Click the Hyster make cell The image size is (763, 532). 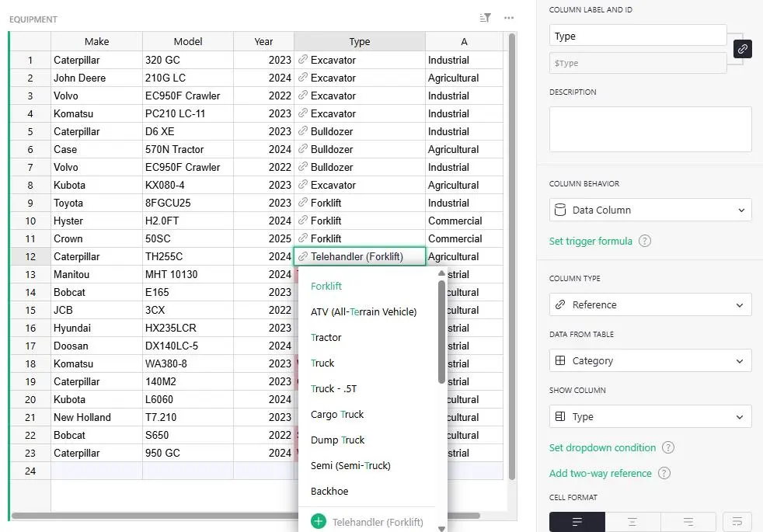[96, 221]
